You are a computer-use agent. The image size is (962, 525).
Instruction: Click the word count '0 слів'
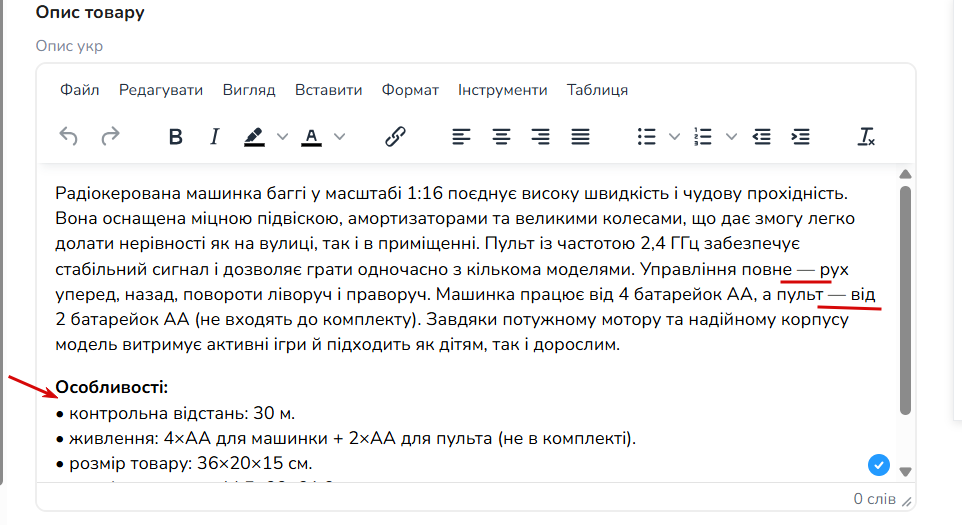click(874, 499)
